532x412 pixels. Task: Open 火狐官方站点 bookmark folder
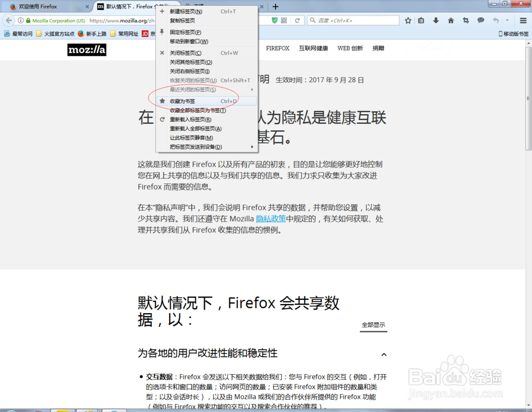tap(55, 33)
